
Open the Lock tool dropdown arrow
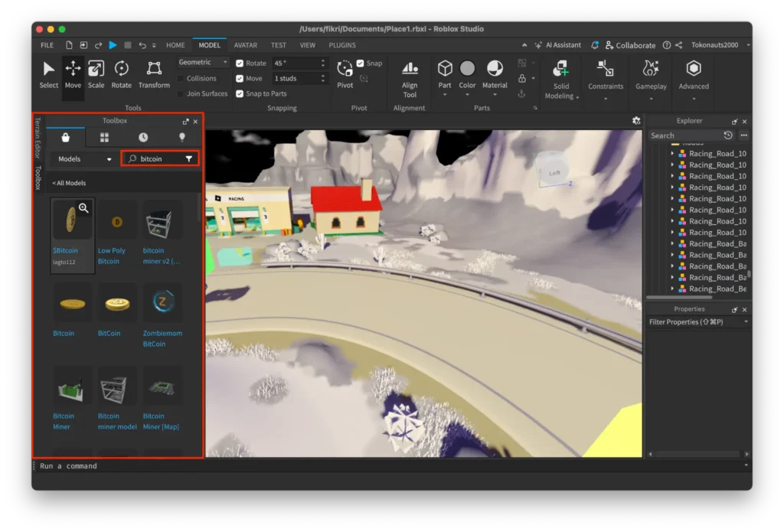pyautogui.click(x=534, y=78)
